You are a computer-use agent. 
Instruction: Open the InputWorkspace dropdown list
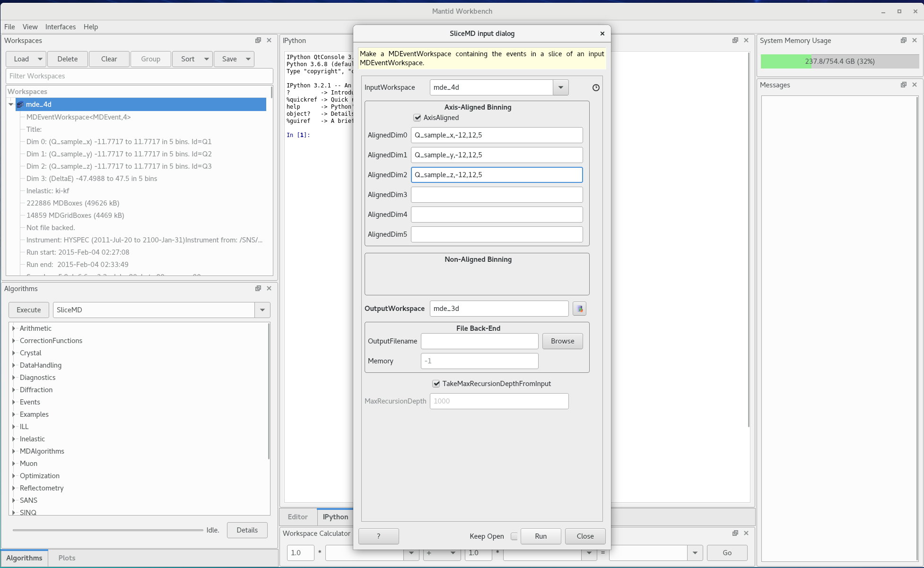561,87
